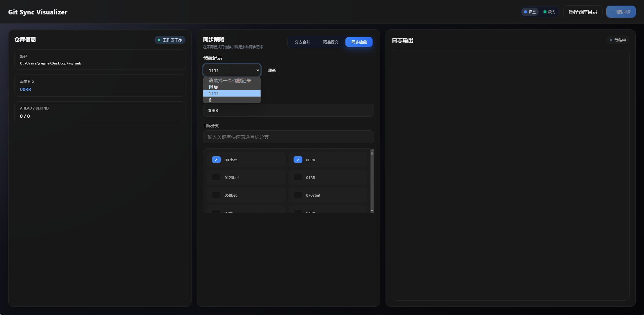Screen dimensions: 644x315
Task: Choose the highlighted 1111 stash option
Action: [232, 93]
